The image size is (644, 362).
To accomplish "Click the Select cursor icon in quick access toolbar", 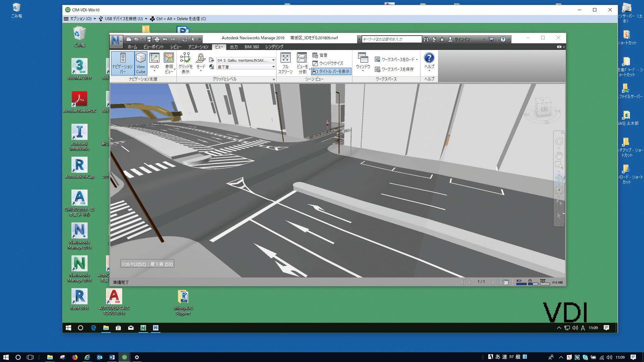I will tap(193, 39).
